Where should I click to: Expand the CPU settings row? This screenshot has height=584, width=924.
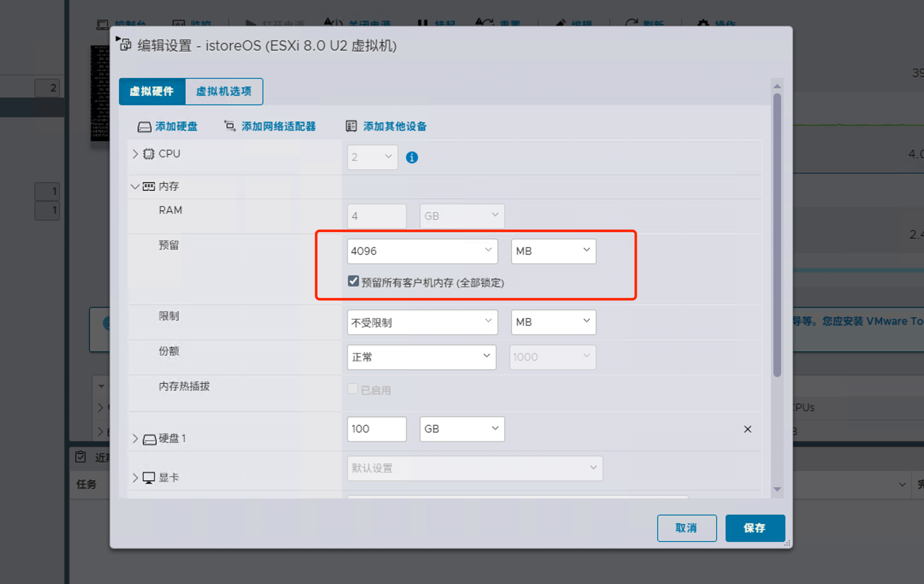135,154
